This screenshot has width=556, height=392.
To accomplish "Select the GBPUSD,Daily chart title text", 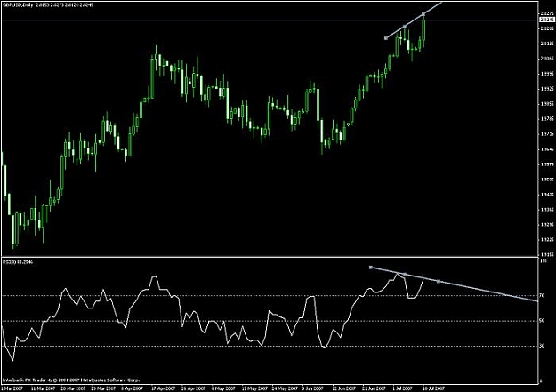I will click(x=18, y=5).
